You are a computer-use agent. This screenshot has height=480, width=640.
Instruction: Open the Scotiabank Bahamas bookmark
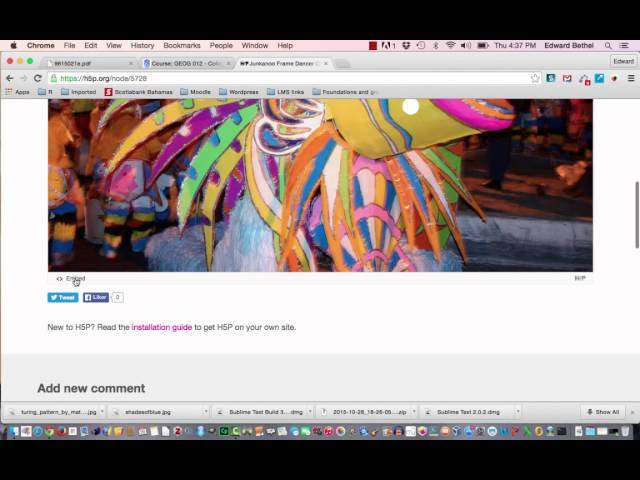(x=139, y=92)
